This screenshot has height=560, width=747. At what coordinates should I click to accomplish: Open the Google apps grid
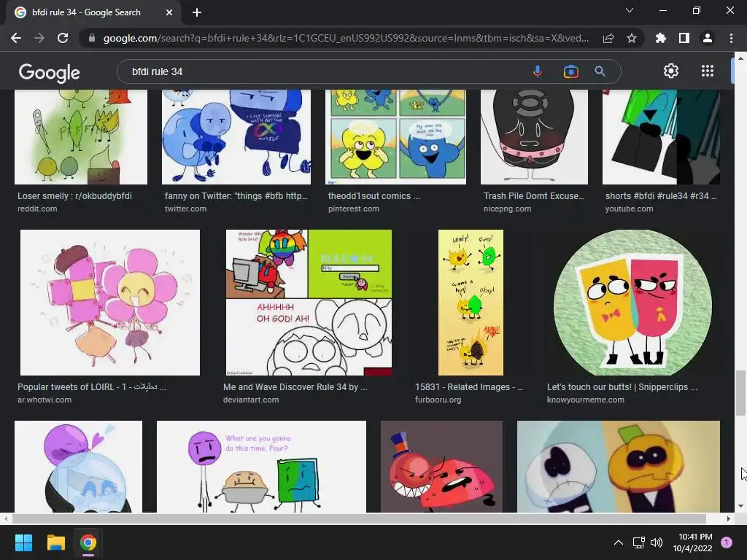[x=708, y=71]
